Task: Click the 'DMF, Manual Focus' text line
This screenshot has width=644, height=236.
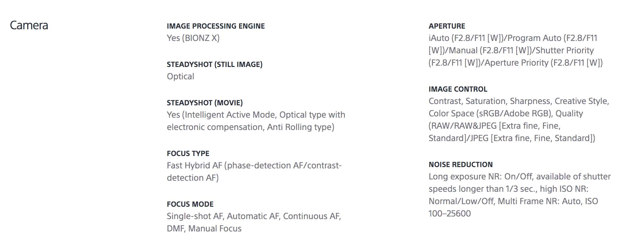Action: [204, 229]
